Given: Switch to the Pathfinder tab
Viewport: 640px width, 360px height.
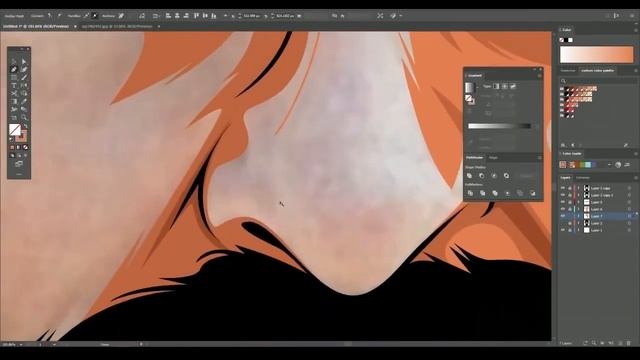Looking at the screenshot, I should (474, 158).
